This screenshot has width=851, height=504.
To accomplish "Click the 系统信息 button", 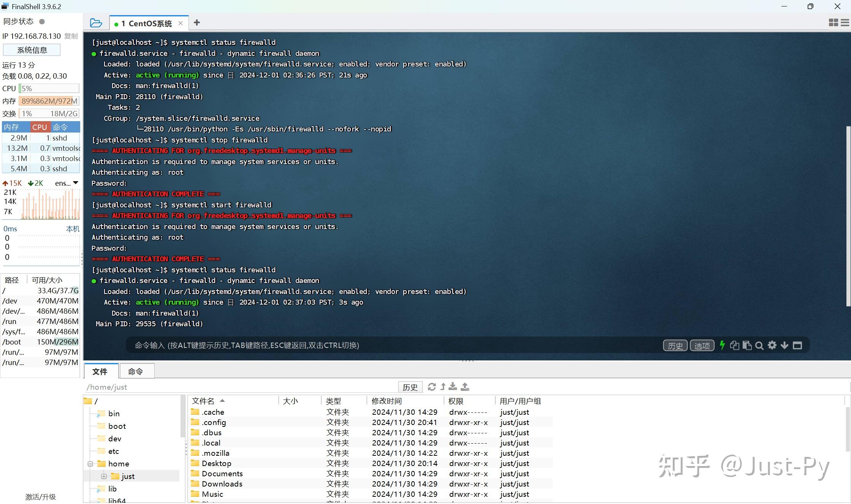I will pyautogui.click(x=32, y=50).
